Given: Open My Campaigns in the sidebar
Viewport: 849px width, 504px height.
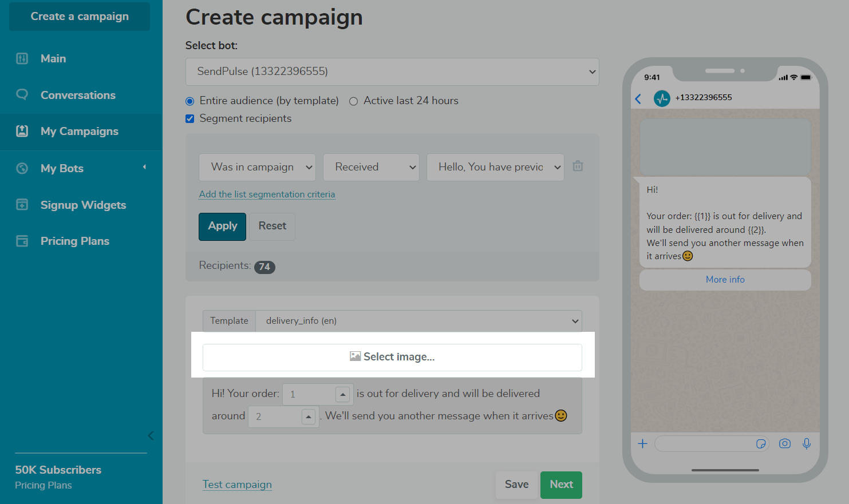Looking at the screenshot, I should [81, 132].
